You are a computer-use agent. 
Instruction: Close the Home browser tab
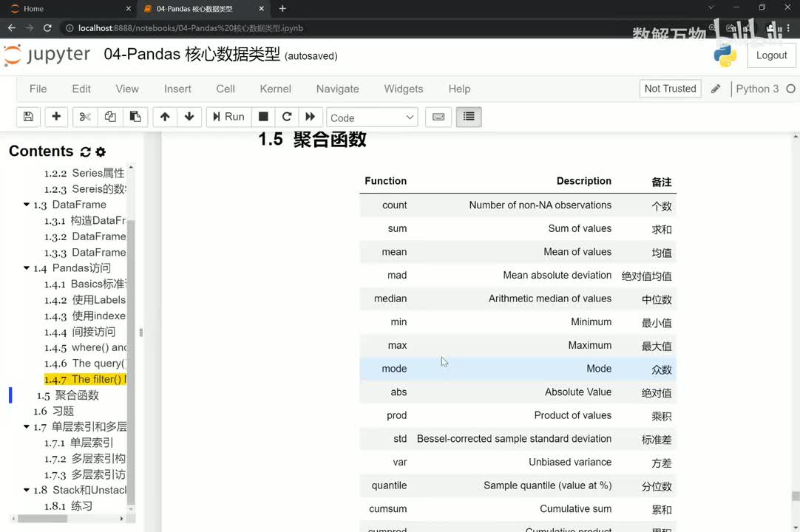[128, 9]
